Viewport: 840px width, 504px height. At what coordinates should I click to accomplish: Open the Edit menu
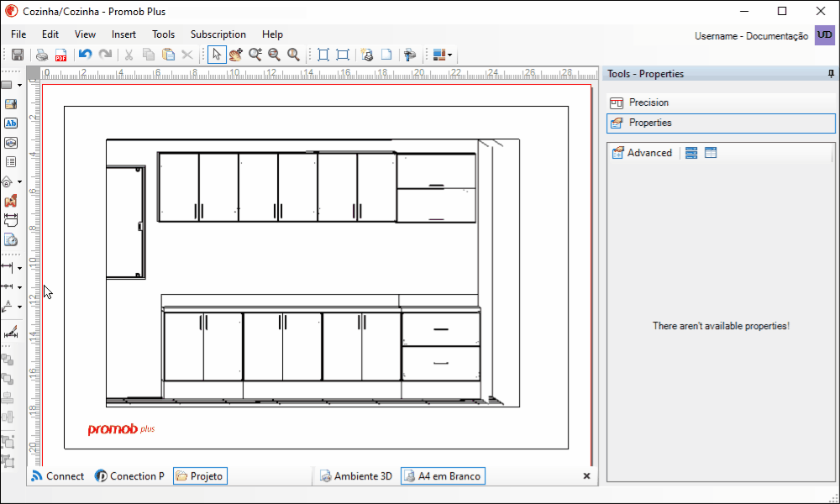[x=50, y=34]
